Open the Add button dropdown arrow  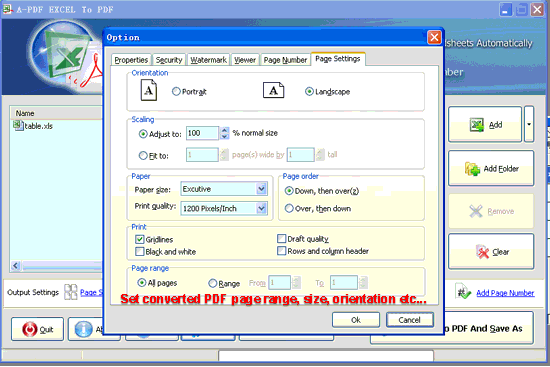[529, 124]
